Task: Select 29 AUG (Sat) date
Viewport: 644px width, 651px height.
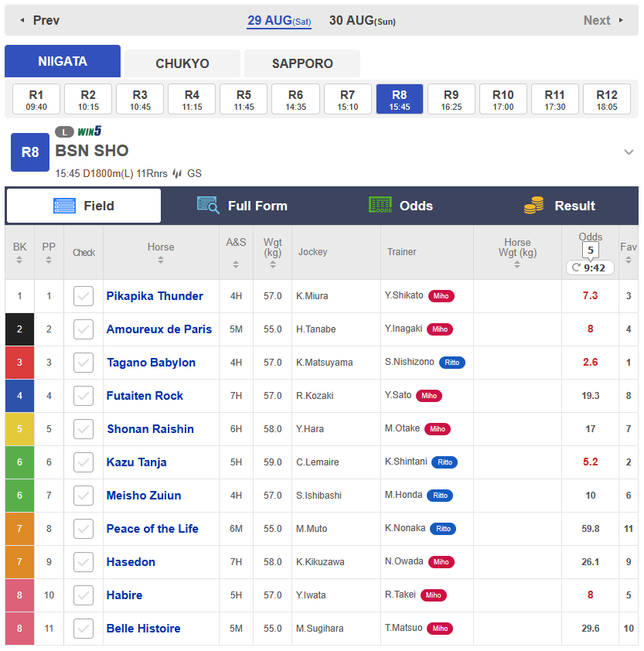Action: (x=279, y=20)
